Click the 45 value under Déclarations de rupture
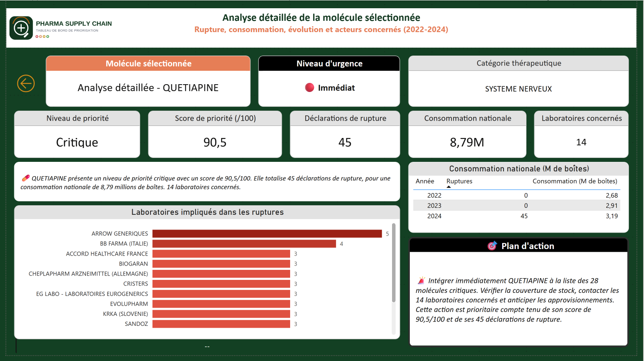 point(345,142)
